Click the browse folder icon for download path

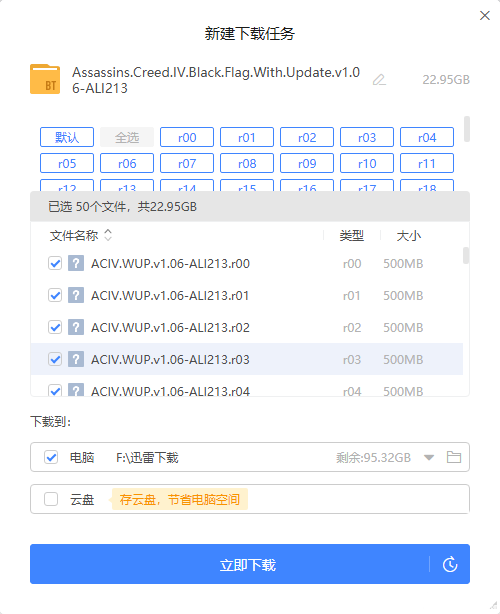(454, 457)
